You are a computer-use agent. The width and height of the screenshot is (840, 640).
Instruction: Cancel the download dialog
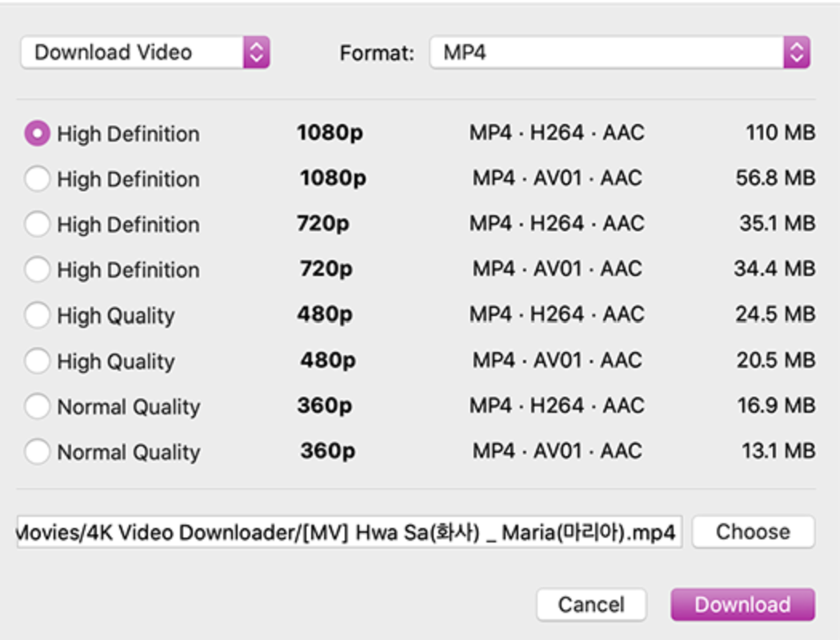pyautogui.click(x=591, y=605)
